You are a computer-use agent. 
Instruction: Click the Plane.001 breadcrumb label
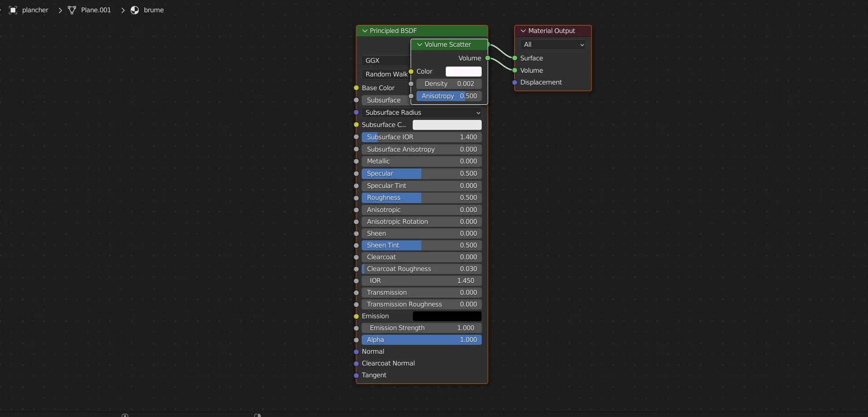click(96, 10)
